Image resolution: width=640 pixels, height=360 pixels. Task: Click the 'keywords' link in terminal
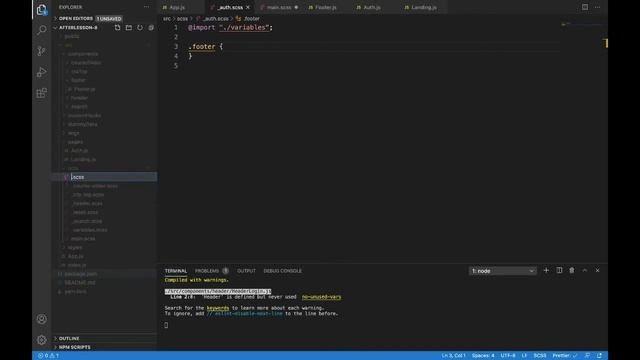[218, 308]
